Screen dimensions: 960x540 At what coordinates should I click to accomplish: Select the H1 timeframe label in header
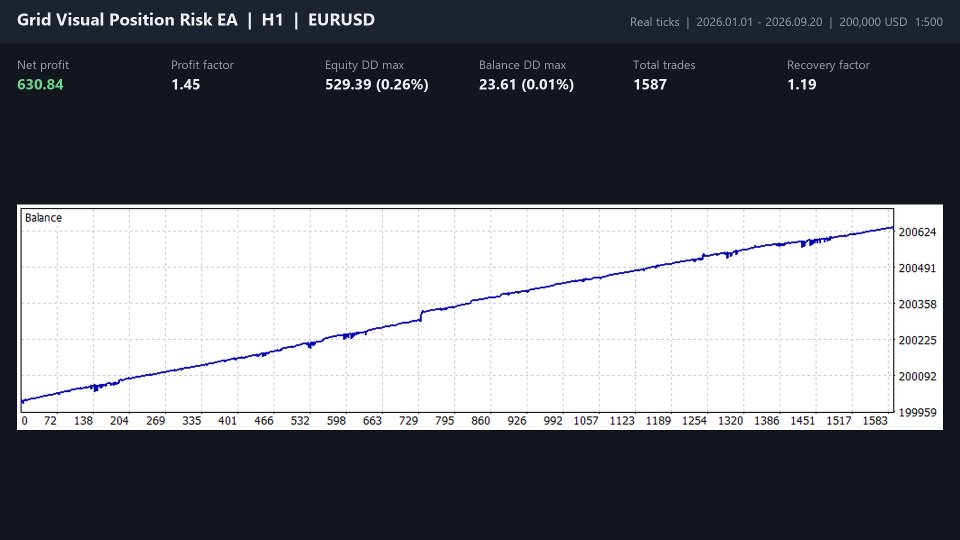[272, 20]
